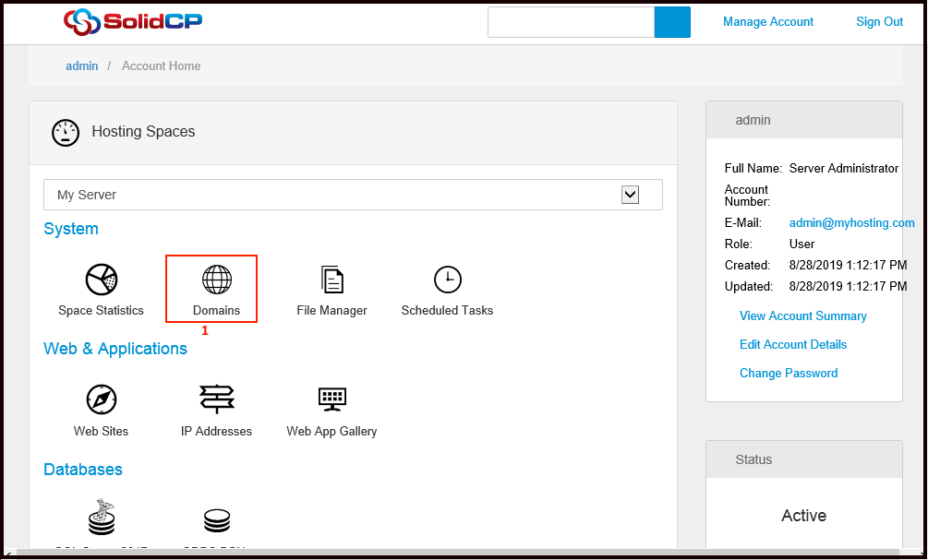Click admin breadcrumb link

pyautogui.click(x=81, y=66)
